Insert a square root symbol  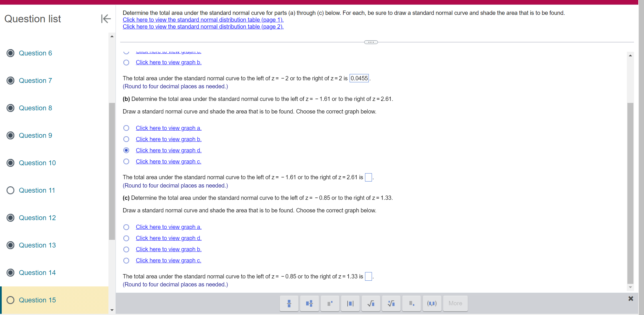pyautogui.click(x=370, y=303)
